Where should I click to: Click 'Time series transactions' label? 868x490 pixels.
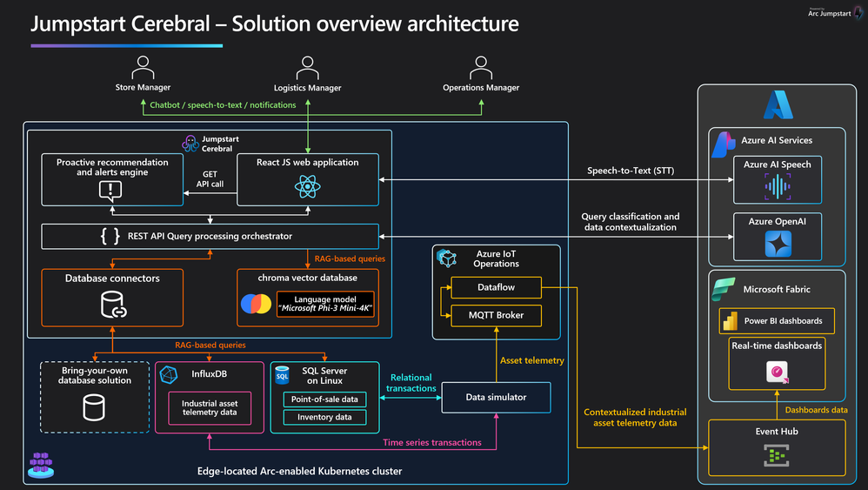(x=431, y=442)
